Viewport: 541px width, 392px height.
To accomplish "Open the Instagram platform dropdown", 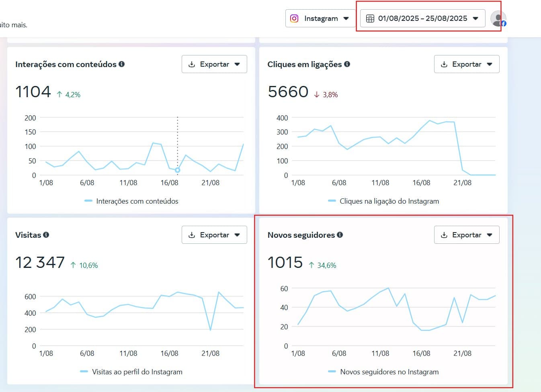I will [x=346, y=18].
